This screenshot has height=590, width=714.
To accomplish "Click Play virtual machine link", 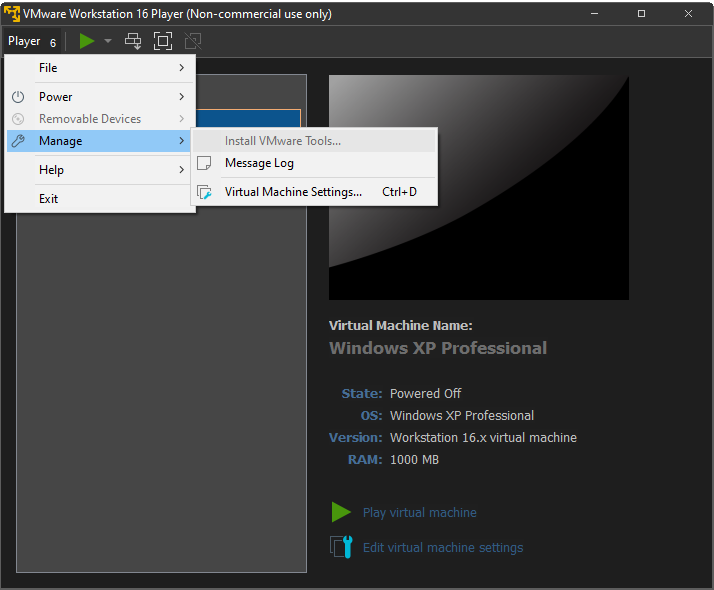I will pos(419,513).
